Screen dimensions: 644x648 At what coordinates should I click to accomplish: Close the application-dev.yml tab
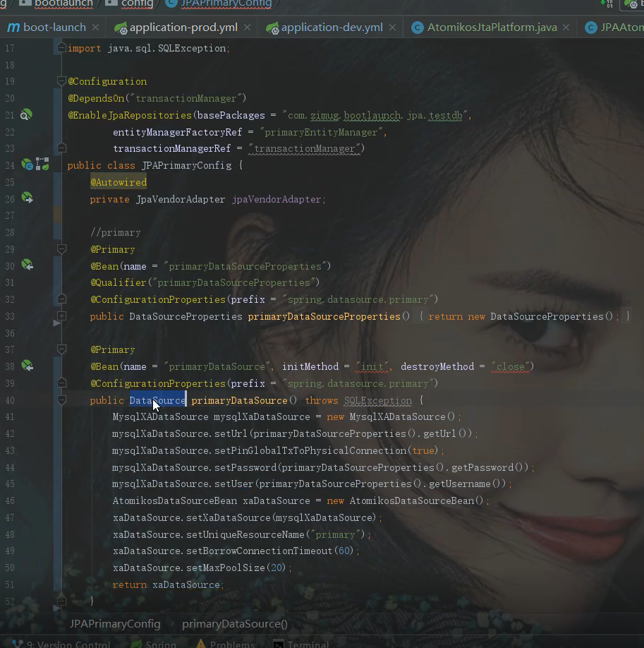click(392, 28)
